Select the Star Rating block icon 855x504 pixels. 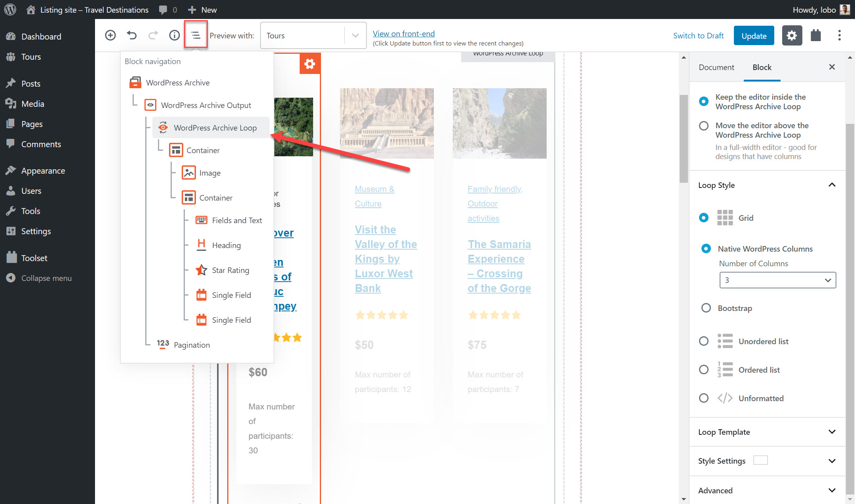coord(201,270)
